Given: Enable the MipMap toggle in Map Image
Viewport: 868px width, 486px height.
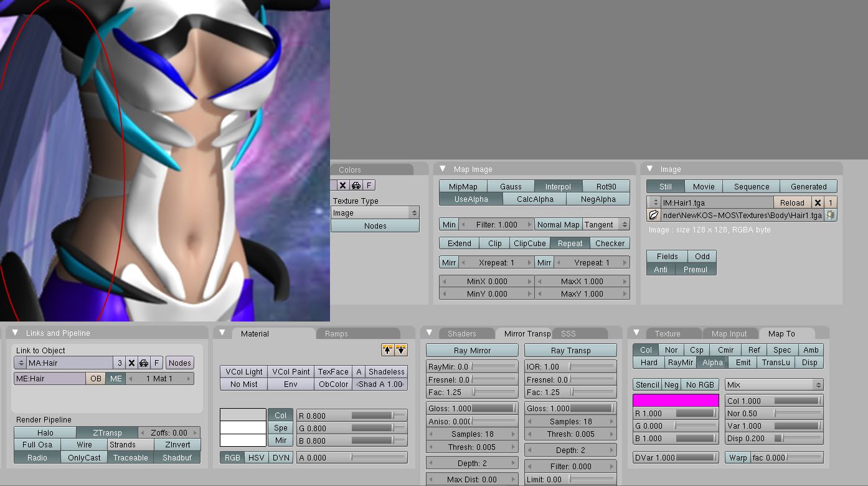Looking at the screenshot, I should pos(463,186).
